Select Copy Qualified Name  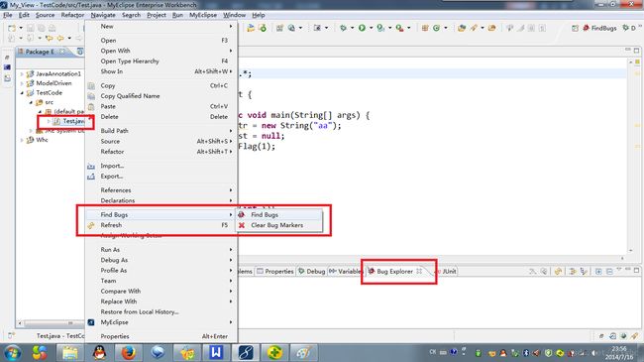click(161, 96)
